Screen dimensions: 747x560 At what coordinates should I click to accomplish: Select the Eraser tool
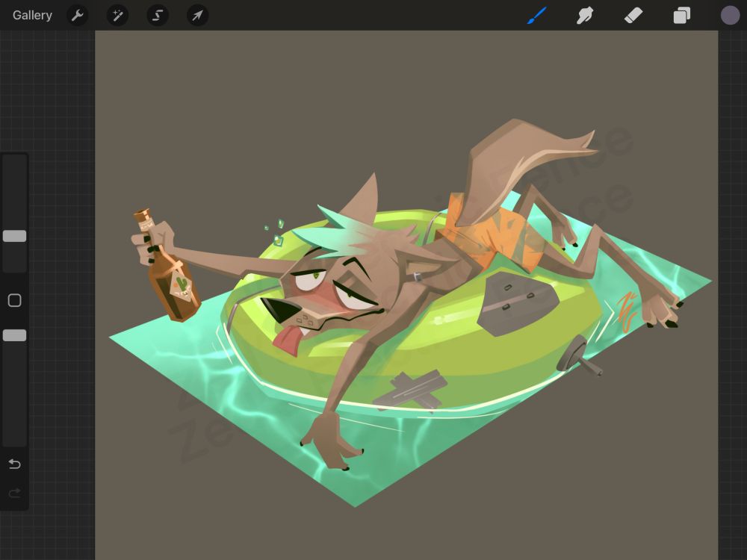(x=633, y=15)
